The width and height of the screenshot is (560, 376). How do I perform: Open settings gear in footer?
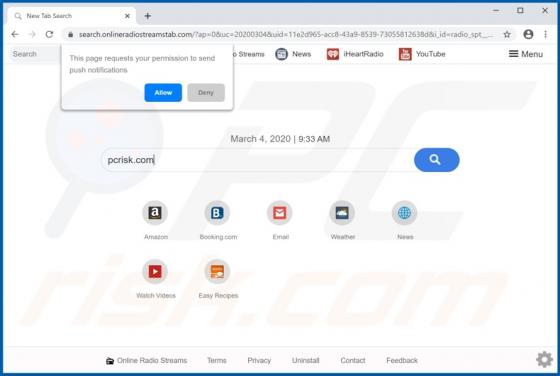pos(544,359)
